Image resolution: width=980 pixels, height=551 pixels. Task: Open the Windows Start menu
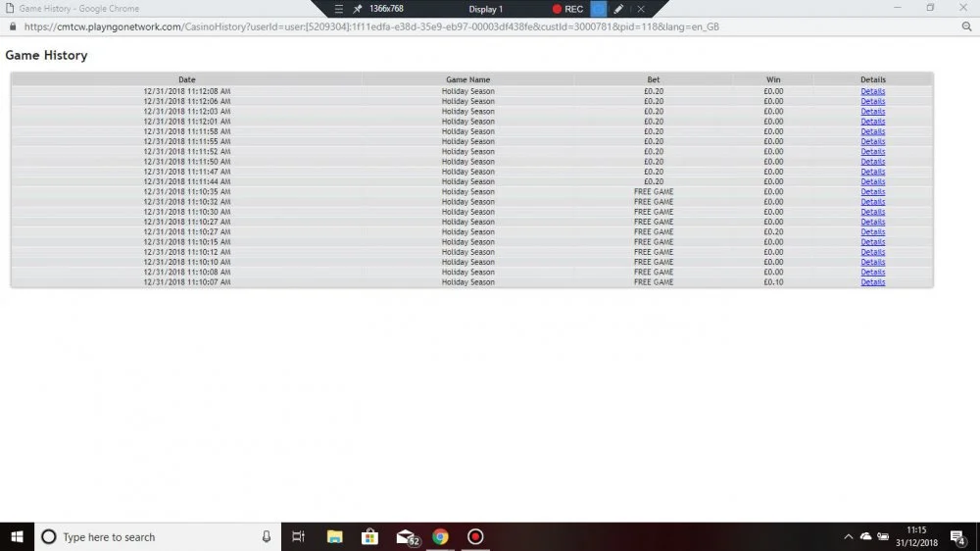coord(17,536)
